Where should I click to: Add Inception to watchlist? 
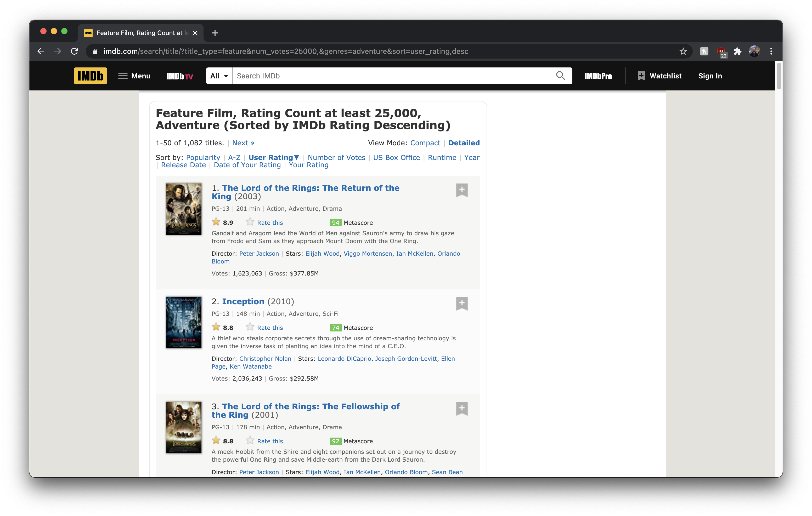tap(462, 303)
